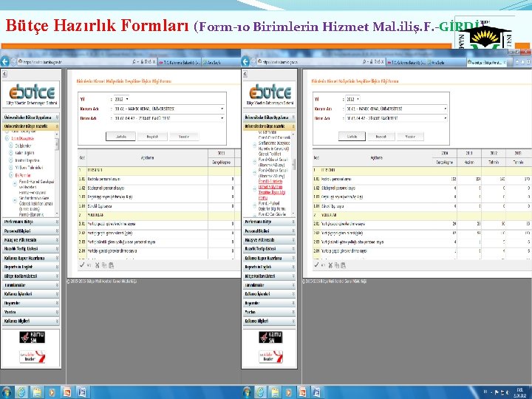532x399 pixels.
Task: Open the Kurum Adı dropdown in the left form
Action: tap(169, 109)
